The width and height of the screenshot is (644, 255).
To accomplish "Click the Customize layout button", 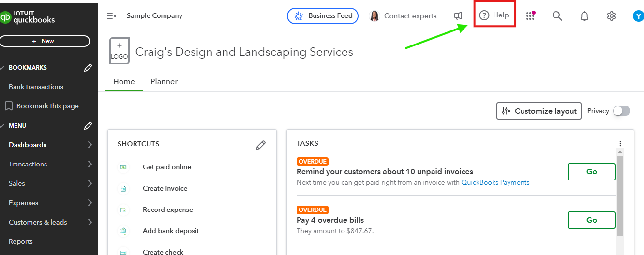I will click(x=539, y=111).
